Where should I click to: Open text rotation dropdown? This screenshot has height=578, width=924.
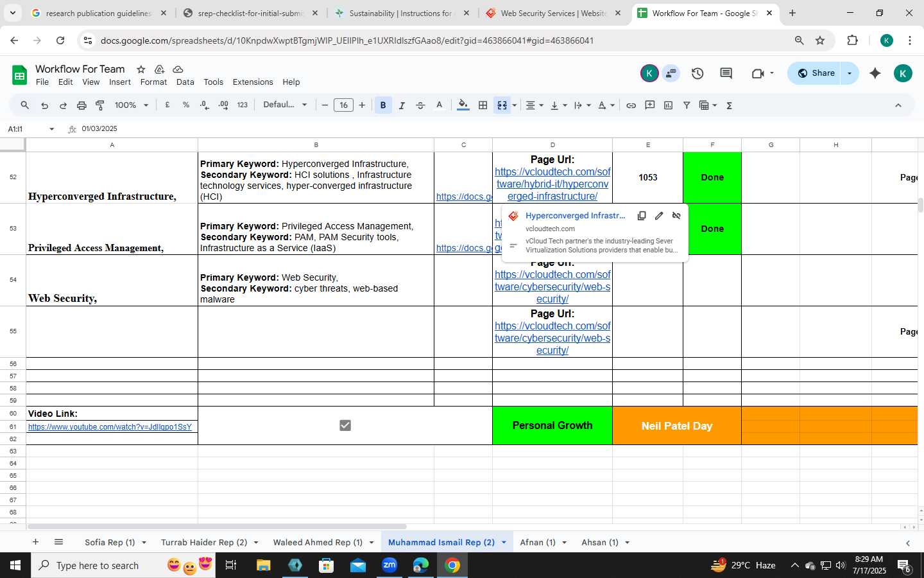point(606,105)
